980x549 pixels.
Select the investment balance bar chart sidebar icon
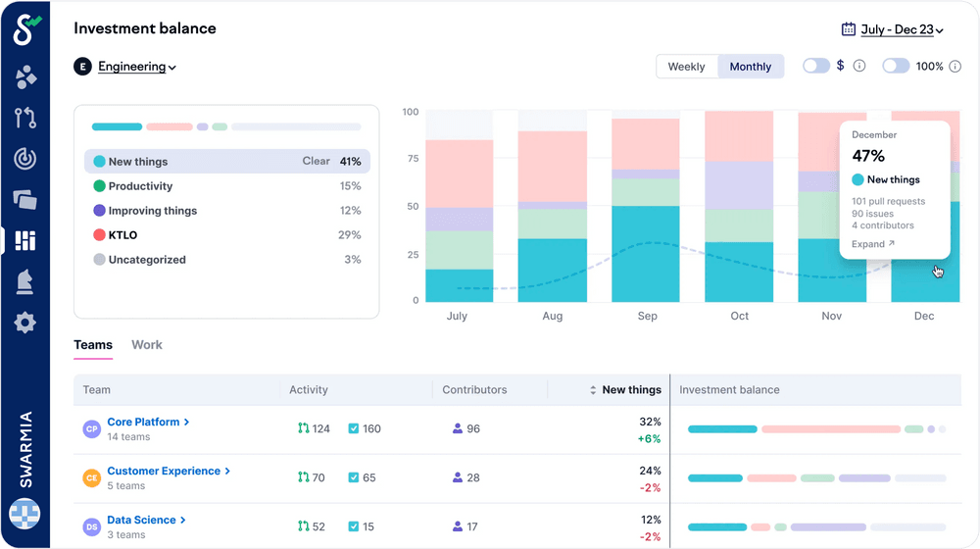coord(25,240)
